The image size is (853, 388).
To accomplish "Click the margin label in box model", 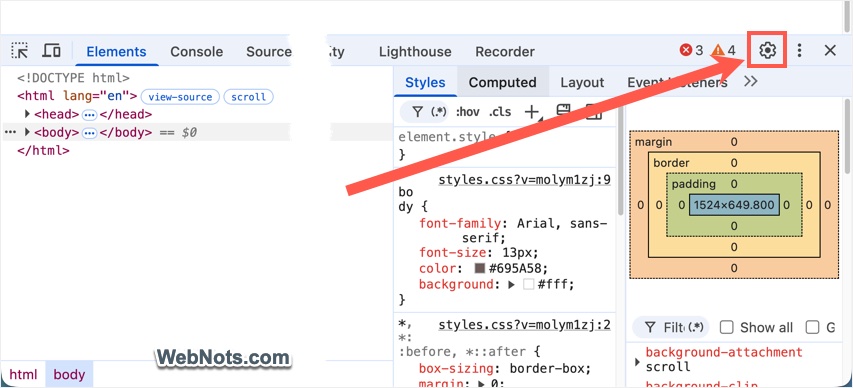I will click(654, 142).
